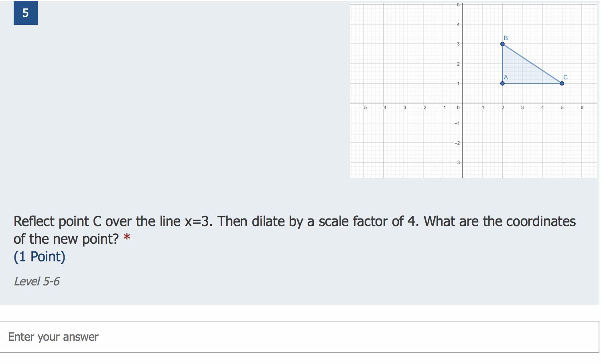Click the x-axis label 6 on the graph
Viewport: 601px width, 364px height.
[x=582, y=107]
